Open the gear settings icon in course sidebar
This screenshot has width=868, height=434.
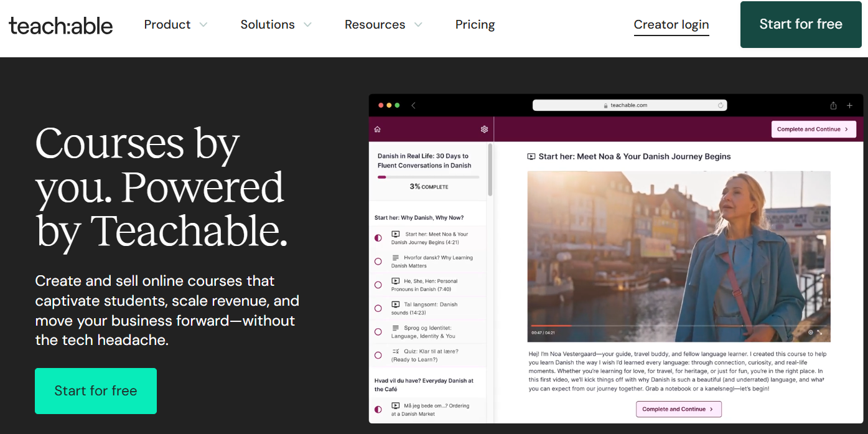(484, 130)
